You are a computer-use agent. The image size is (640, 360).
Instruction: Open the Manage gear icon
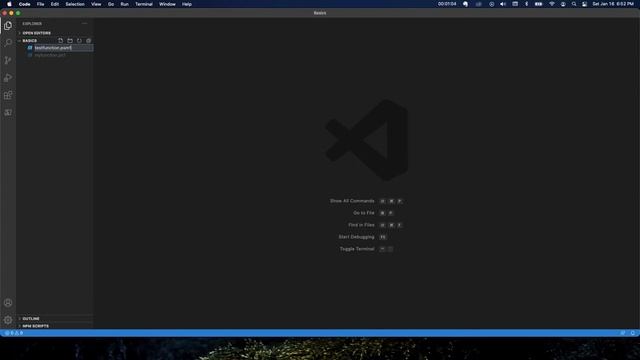pyautogui.click(x=8, y=320)
